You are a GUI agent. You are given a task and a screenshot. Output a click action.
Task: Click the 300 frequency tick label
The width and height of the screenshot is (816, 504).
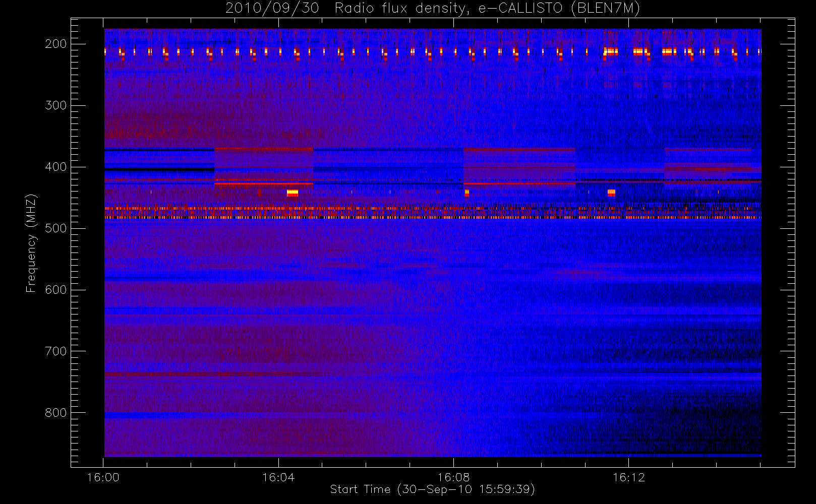56,105
